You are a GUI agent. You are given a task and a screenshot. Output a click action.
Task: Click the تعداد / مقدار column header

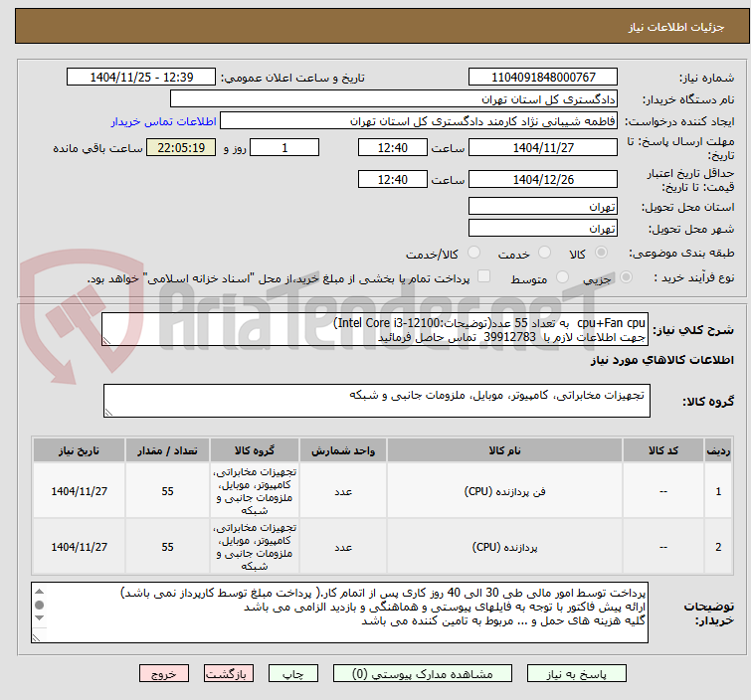pos(167,450)
